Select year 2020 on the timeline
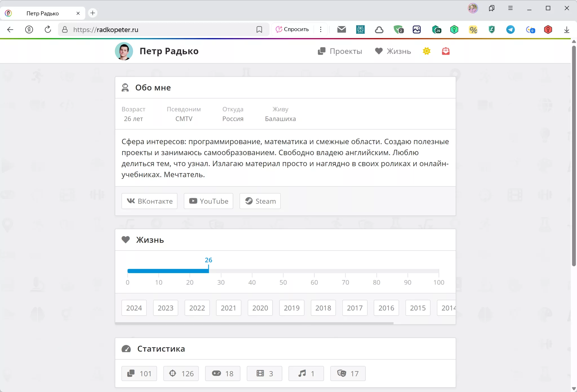577x392 pixels. 260,308
